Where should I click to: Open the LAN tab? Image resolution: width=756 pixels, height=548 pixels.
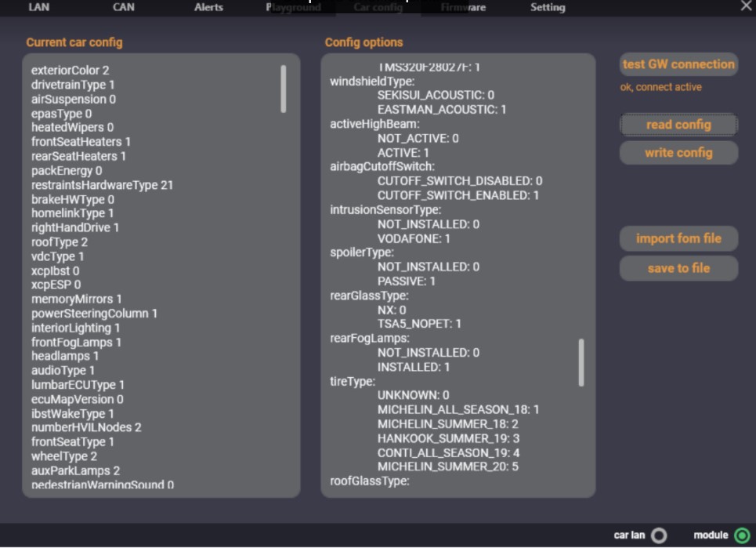(38, 7)
